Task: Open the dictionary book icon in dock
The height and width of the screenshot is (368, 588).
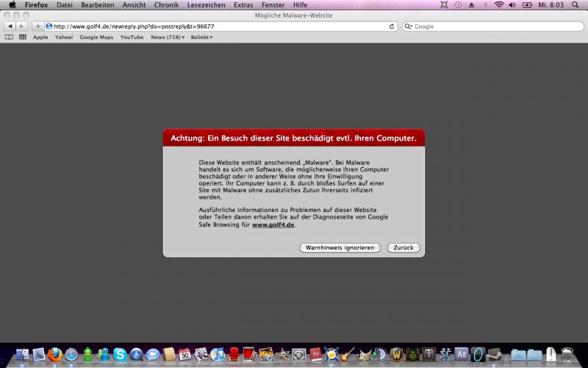Action: click(x=315, y=354)
